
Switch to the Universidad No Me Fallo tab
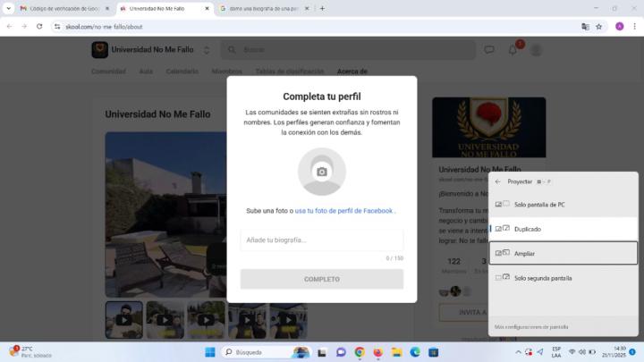click(x=165, y=8)
